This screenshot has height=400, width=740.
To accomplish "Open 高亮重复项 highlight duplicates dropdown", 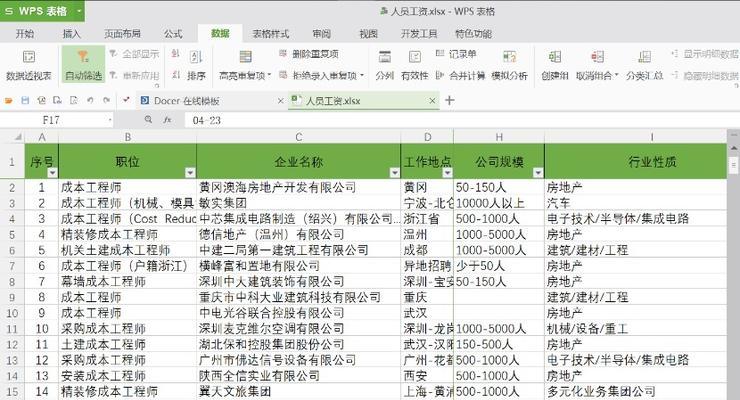I will pos(245,65).
